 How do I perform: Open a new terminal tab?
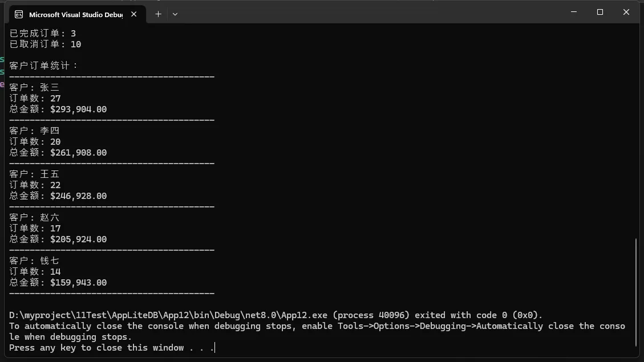pyautogui.click(x=159, y=14)
